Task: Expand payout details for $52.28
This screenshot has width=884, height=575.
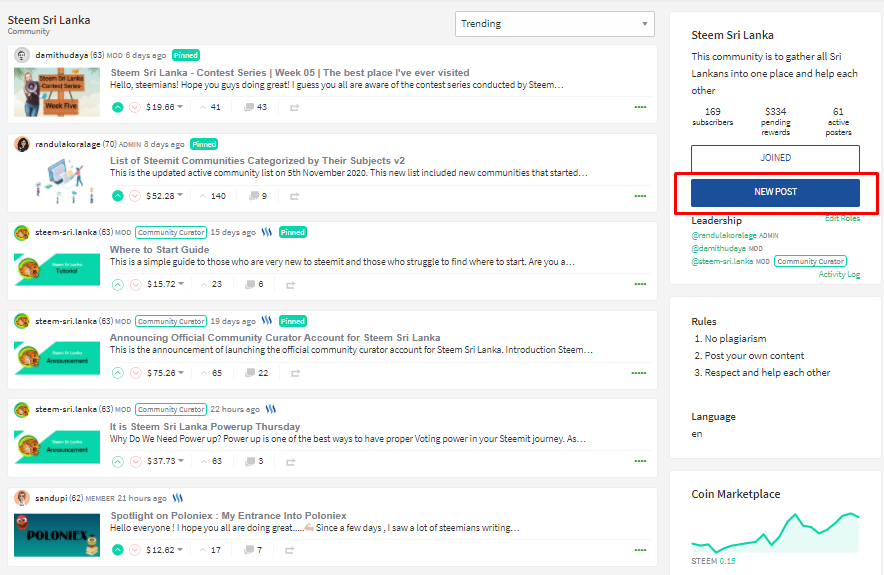Action: [164, 196]
